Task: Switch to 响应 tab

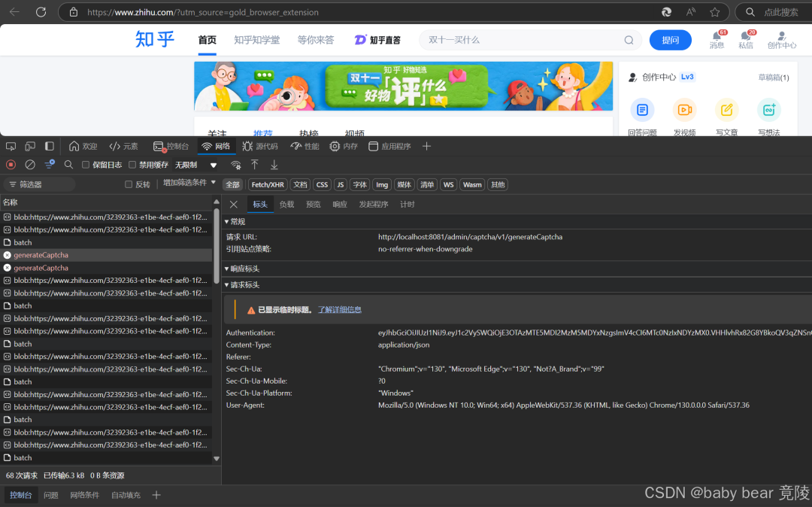Action: (x=340, y=205)
